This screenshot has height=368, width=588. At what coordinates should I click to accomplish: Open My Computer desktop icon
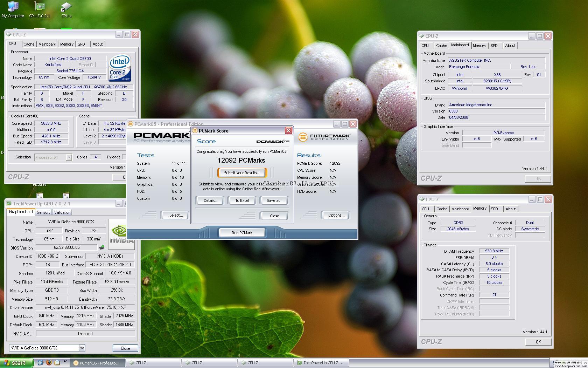click(13, 9)
